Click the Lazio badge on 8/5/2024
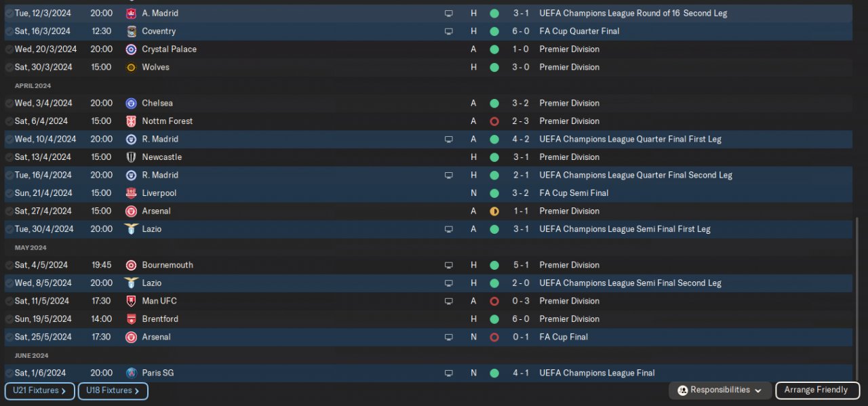This screenshot has width=868, height=406. pos(131,283)
